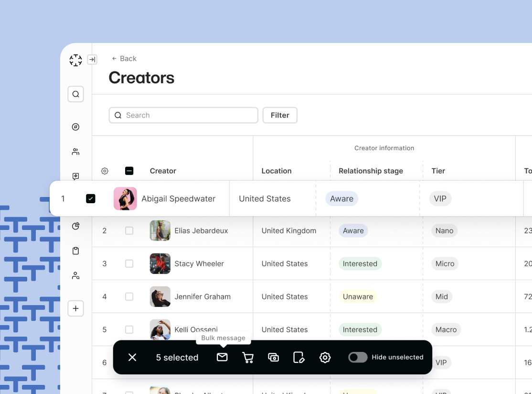Click the Micro tier badge
This screenshot has width=532, height=394.
click(x=445, y=263)
